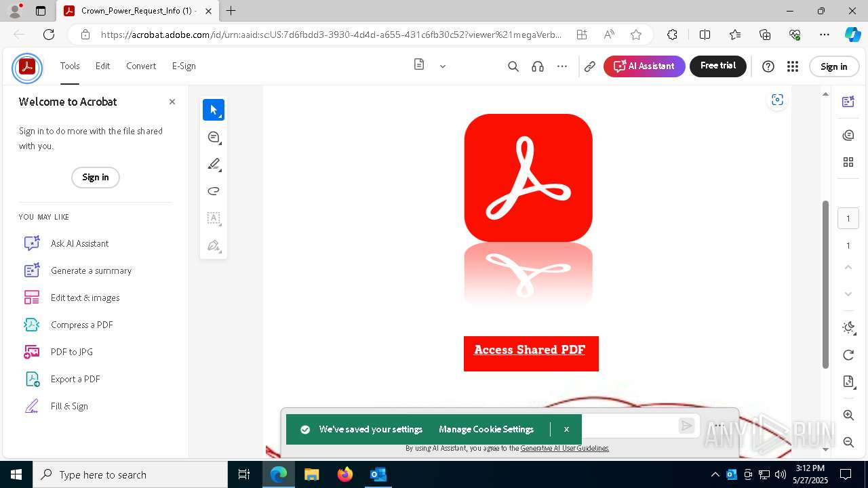Click the document vertical scrollbar
This screenshot has height=488, width=868.
click(x=825, y=285)
